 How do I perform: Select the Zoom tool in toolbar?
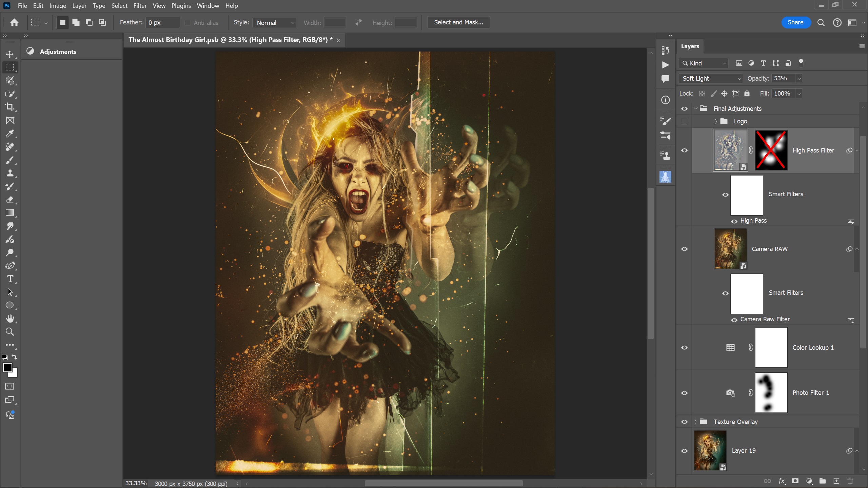point(10,332)
